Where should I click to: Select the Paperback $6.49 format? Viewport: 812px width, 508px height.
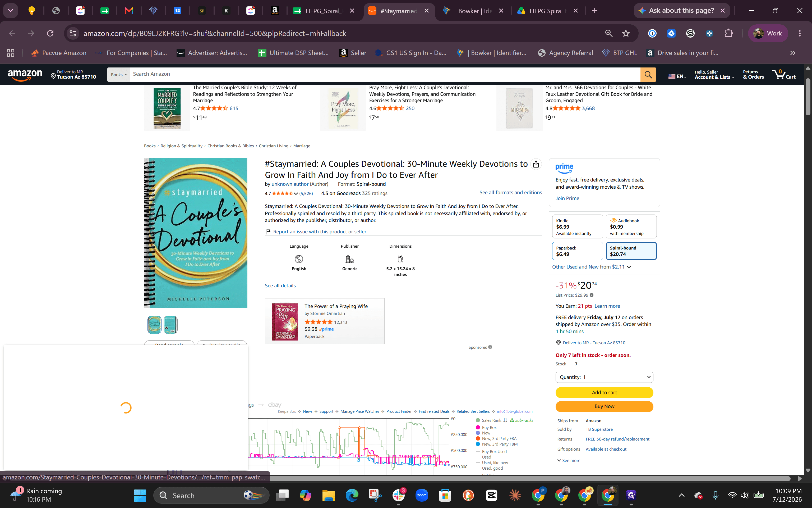[577, 251]
